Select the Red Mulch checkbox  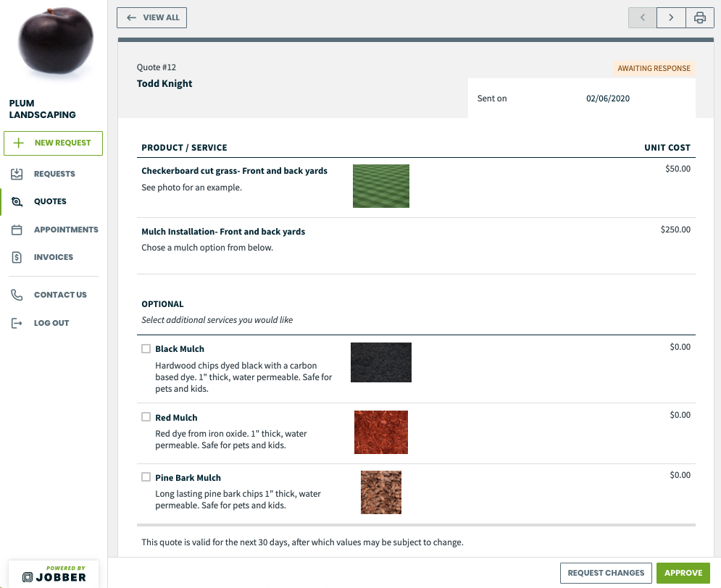(x=145, y=417)
